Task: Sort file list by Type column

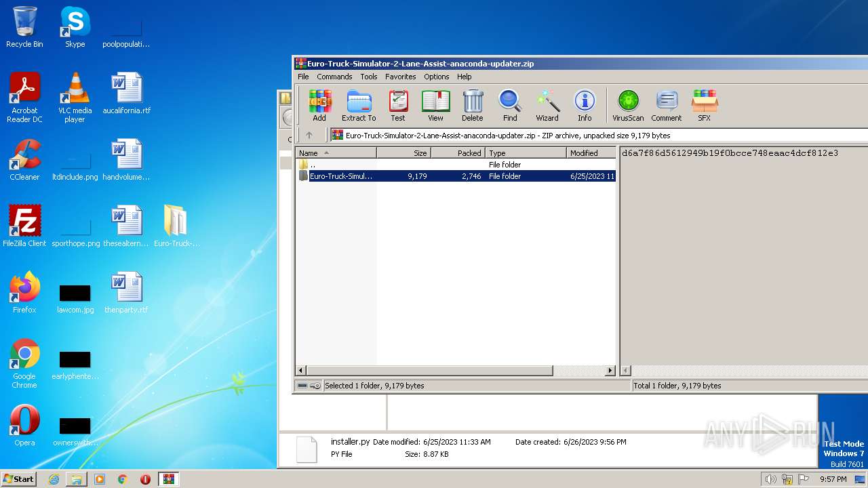Action: (x=526, y=153)
